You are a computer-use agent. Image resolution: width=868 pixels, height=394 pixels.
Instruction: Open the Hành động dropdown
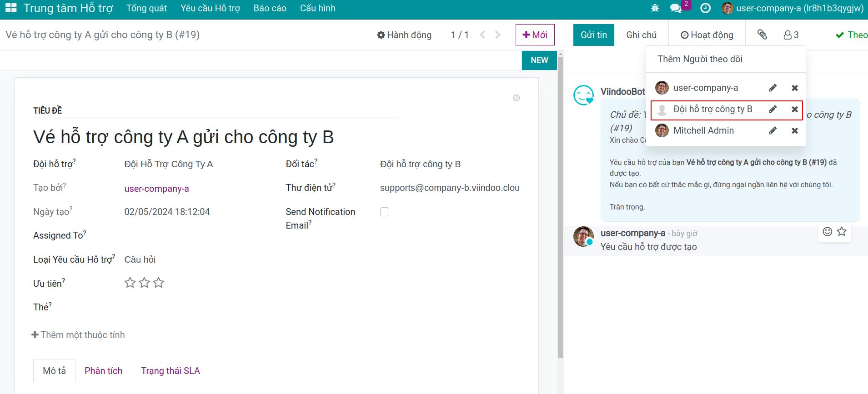[x=404, y=35]
